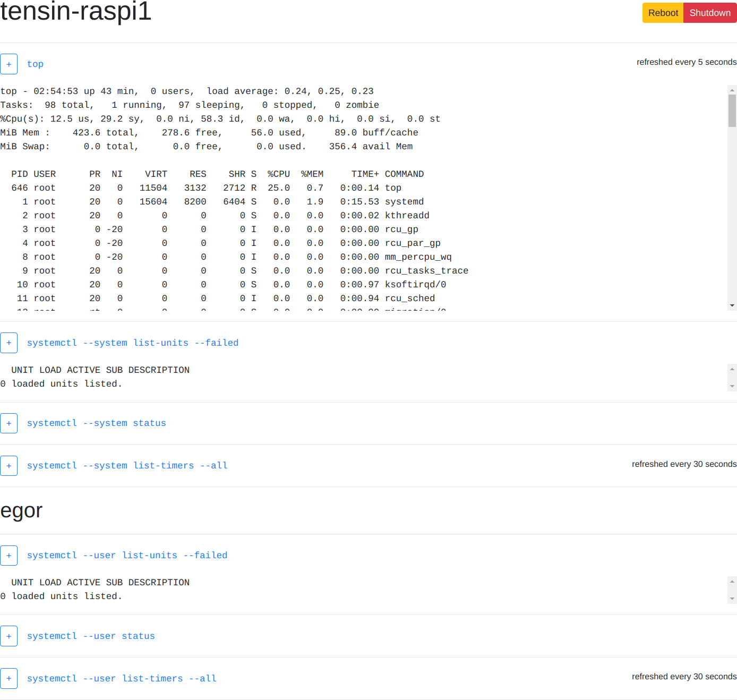Click scroll-down arrow of top output pane
Viewport: 737px width, 700px height.
tap(732, 305)
